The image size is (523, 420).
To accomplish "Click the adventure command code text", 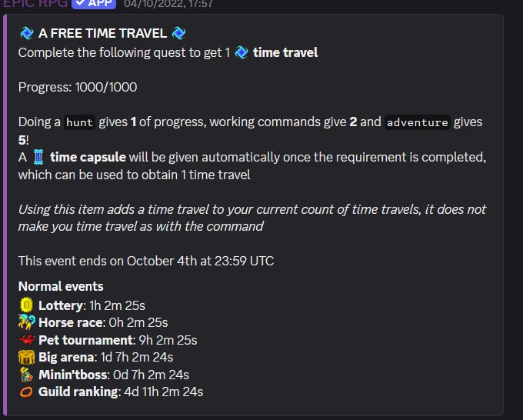I will 416,122.
